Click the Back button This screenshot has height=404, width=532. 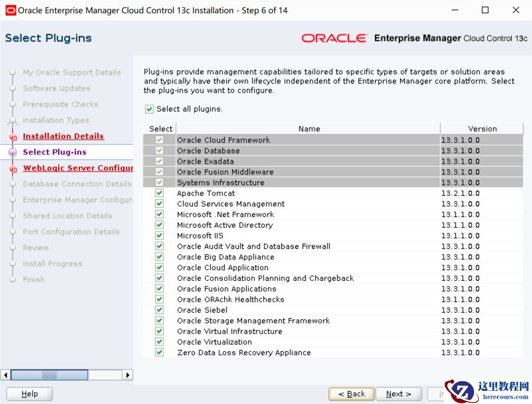351,394
